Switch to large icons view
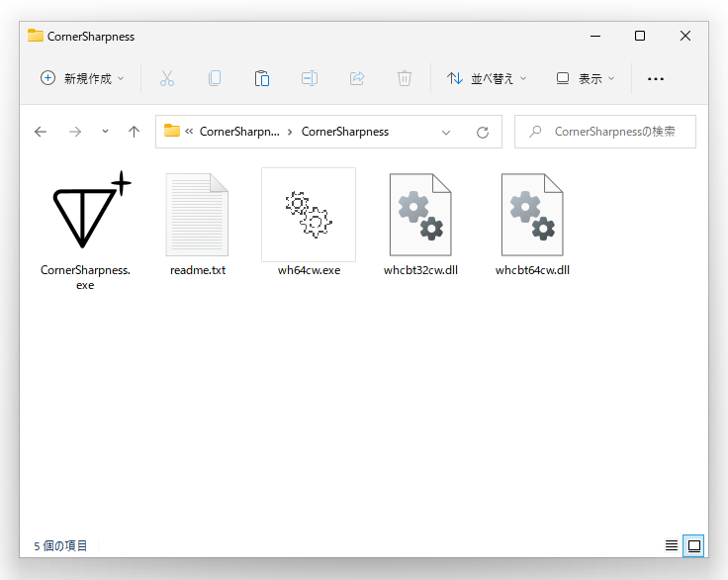The height and width of the screenshot is (580, 728). 693,545
